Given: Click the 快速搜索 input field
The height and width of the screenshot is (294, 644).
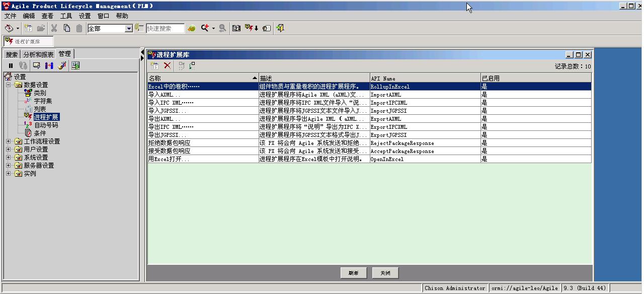Looking at the screenshot, I should (x=166, y=29).
